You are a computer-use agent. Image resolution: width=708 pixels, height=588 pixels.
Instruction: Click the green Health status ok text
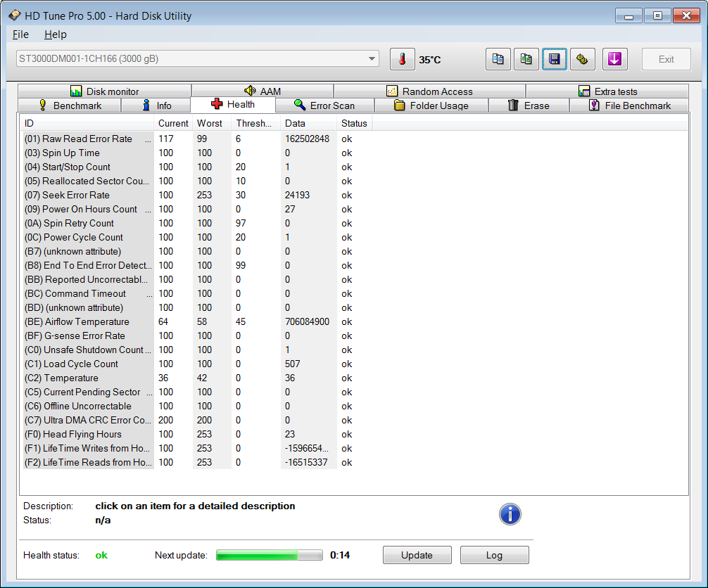click(101, 555)
